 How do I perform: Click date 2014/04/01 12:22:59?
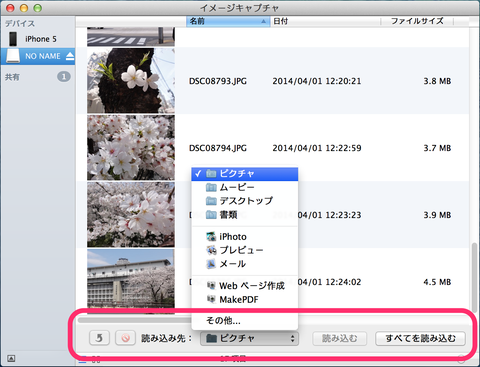click(x=317, y=148)
